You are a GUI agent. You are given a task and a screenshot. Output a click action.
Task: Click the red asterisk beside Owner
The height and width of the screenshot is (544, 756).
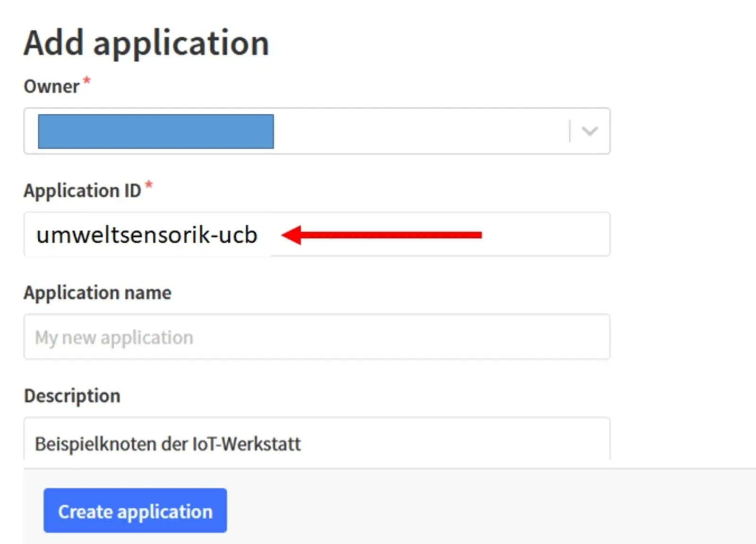point(86,80)
